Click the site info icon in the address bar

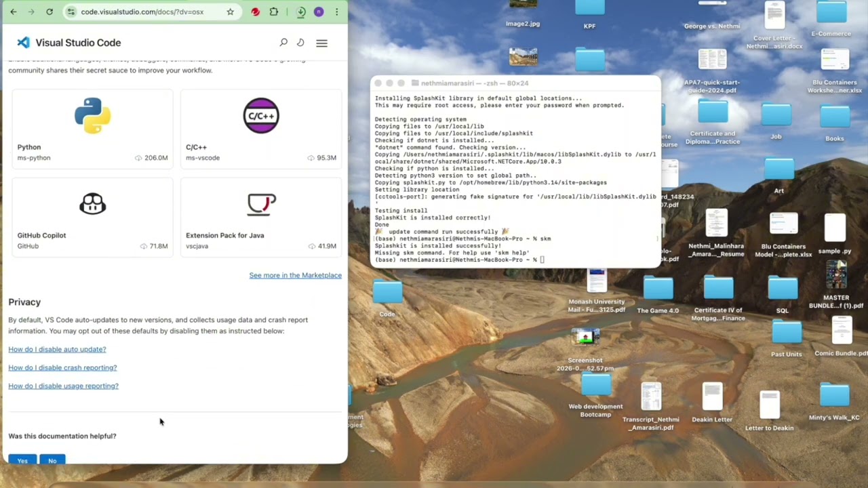pyautogui.click(x=71, y=12)
